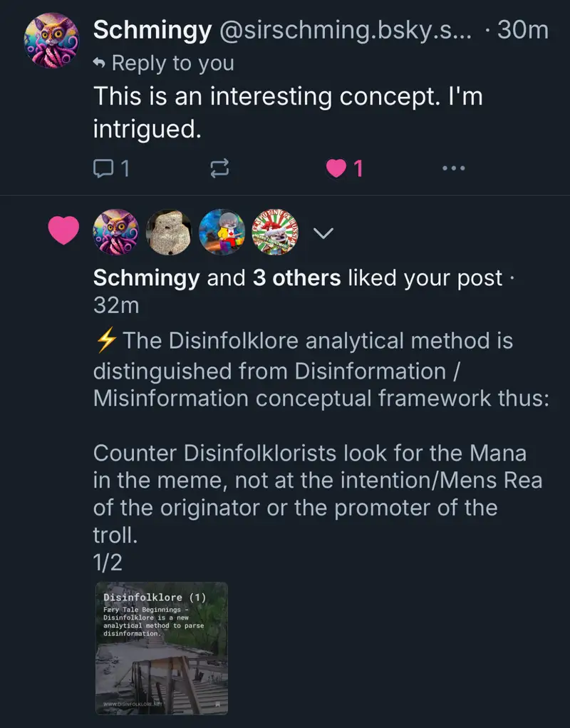Unlike Schmingy's reply via pink heart
The image size is (570, 728).
335,168
